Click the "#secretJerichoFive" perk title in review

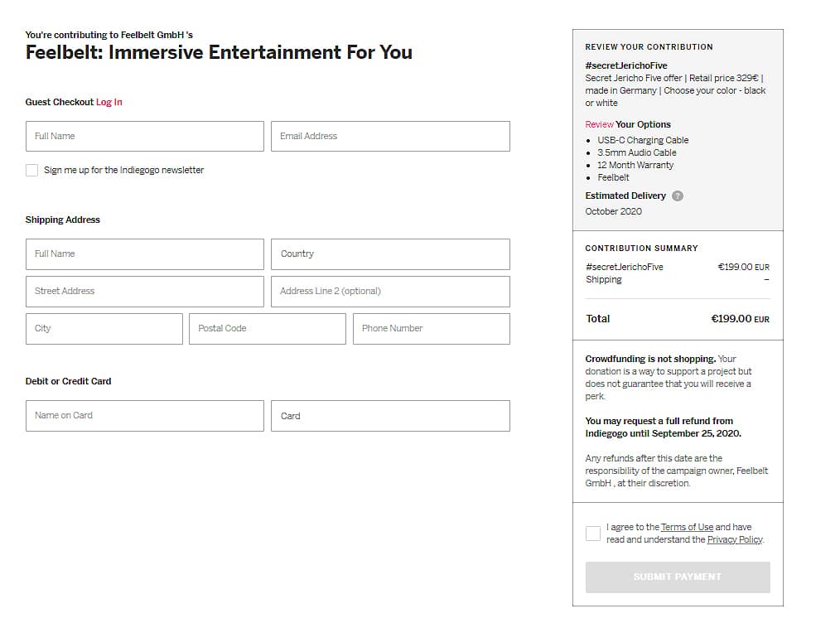pyautogui.click(x=626, y=65)
